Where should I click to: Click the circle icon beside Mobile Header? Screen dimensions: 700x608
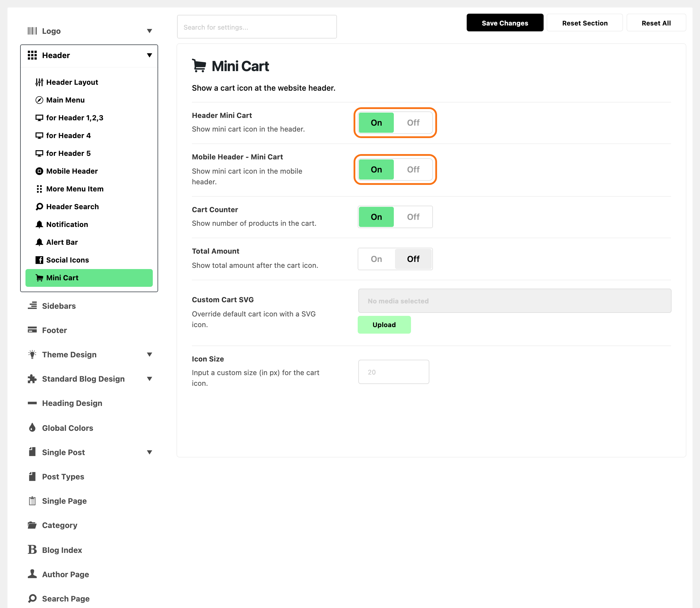39,171
